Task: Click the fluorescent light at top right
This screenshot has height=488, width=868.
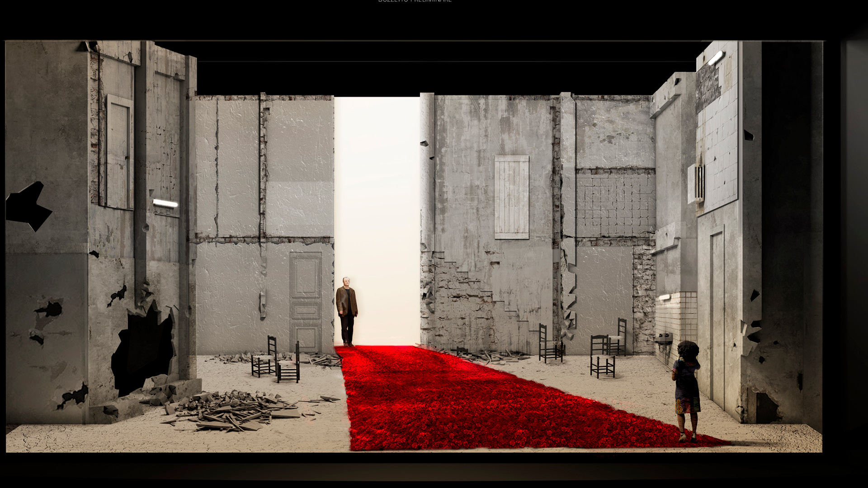Action: (716, 58)
